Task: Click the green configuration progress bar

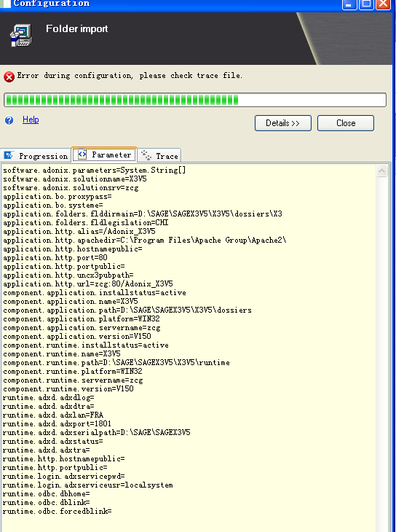Action: [x=195, y=100]
